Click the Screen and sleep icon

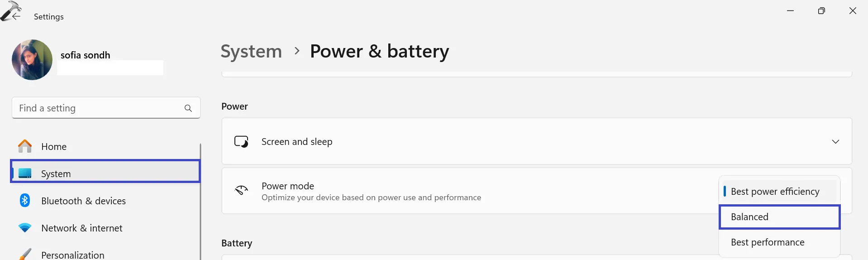click(241, 142)
